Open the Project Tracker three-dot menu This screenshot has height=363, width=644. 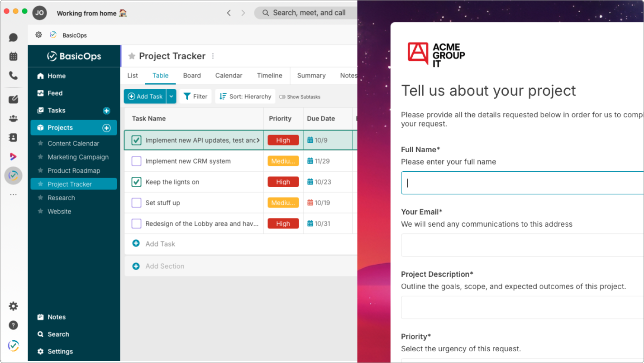213,56
